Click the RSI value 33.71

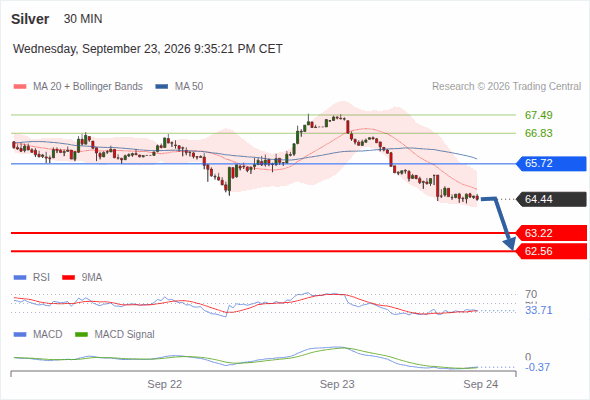(x=538, y=310)
